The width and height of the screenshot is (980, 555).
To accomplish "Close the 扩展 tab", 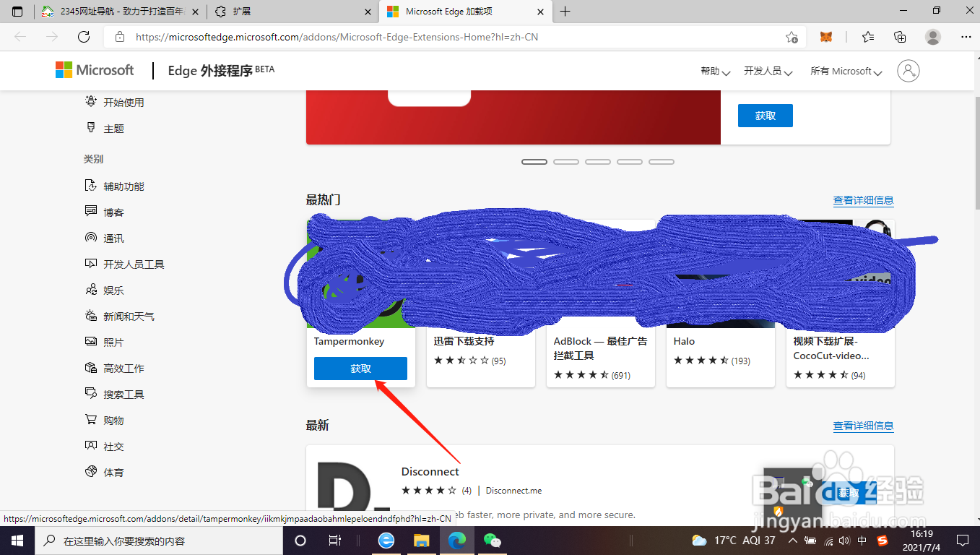I will click(368, 12).
